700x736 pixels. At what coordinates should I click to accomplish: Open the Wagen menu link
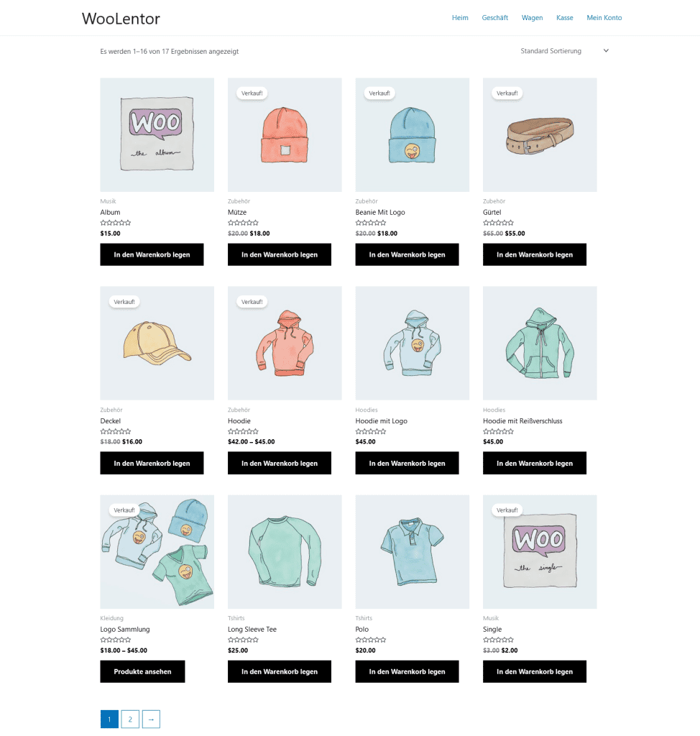[x=532, y=18]
